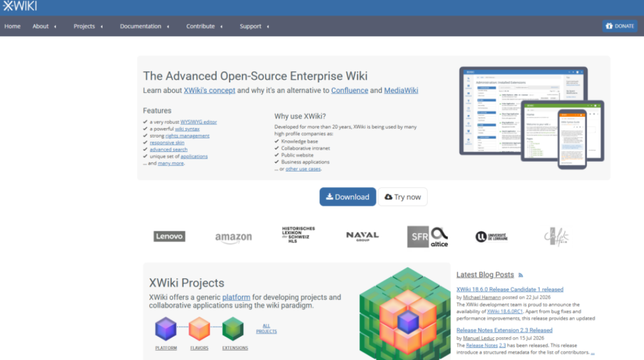Open the Support menu
This screenshot has height=360, width=644.
pos(250,26)
